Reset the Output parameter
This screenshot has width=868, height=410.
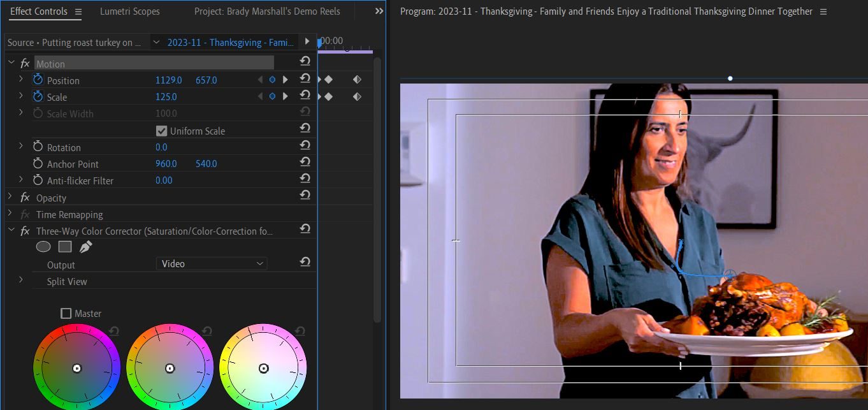(x=305, y=262)
